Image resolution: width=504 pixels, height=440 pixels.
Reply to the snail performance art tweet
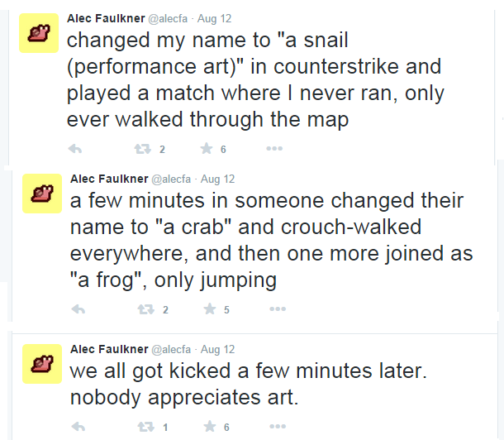76,149
